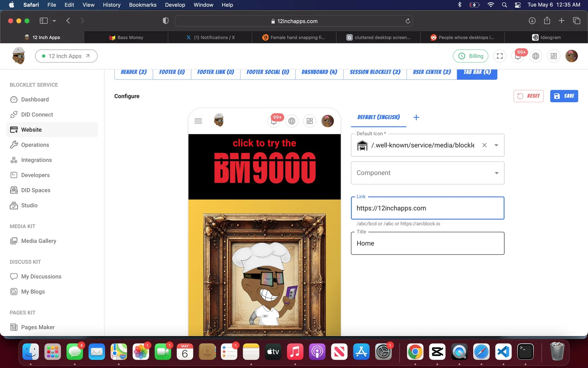Add a new language with plus icon
The image size is (588, 368).
[x=416, y=117]
